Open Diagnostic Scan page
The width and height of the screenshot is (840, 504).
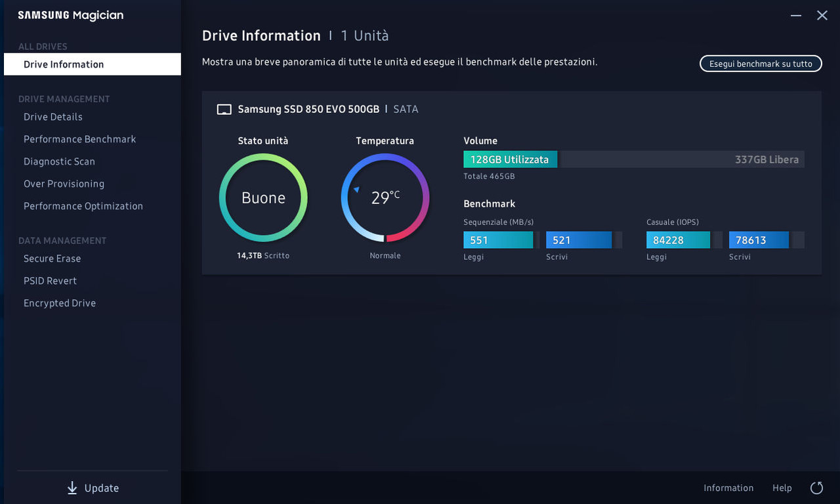60,161
